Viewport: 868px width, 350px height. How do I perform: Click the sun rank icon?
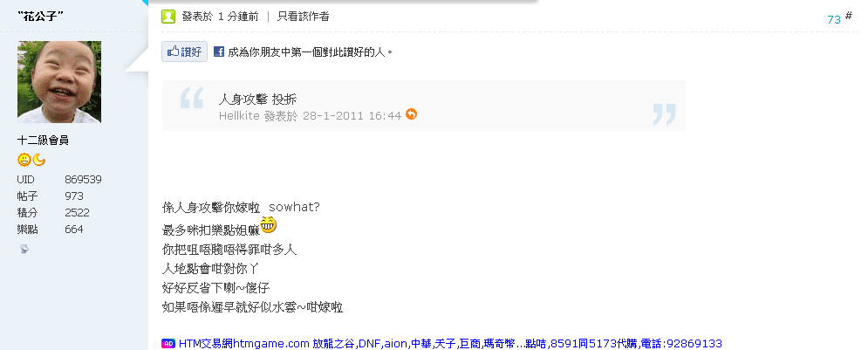pyautogui.click(x=24, y=160)
